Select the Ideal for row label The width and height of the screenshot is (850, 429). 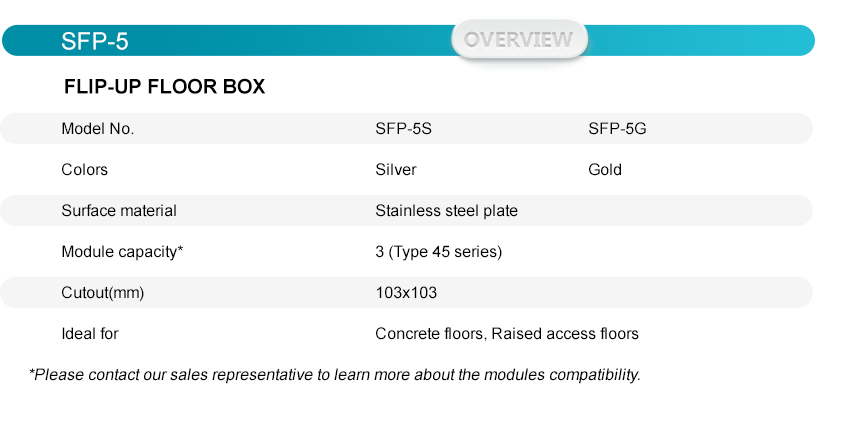pos(89,334)
